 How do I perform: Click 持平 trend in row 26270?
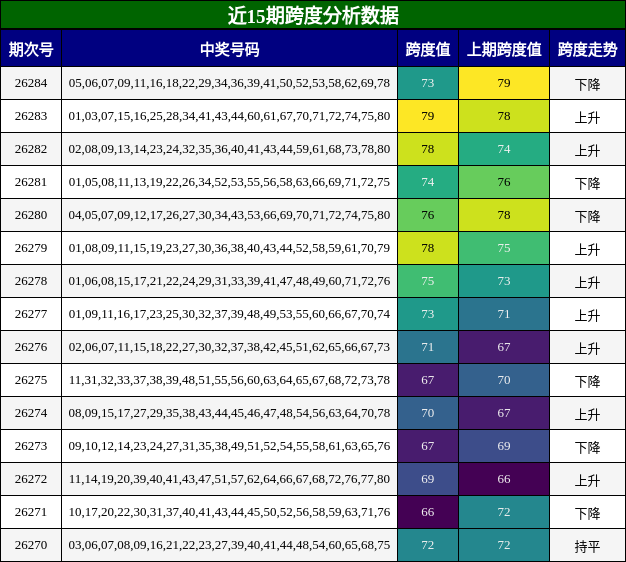click(x=587, y=546)
